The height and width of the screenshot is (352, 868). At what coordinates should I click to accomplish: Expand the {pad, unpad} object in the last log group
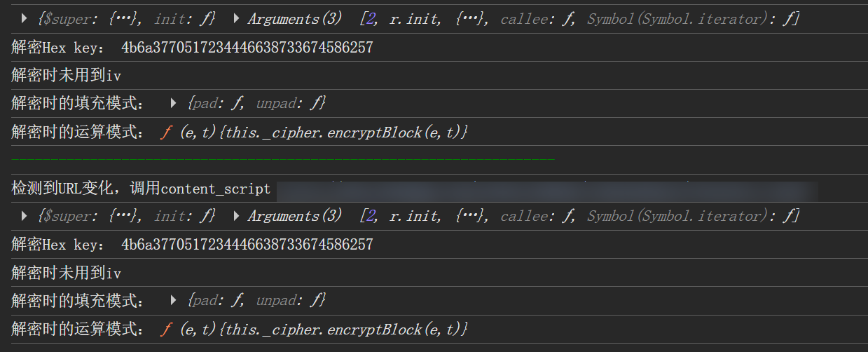coord(174,301)
